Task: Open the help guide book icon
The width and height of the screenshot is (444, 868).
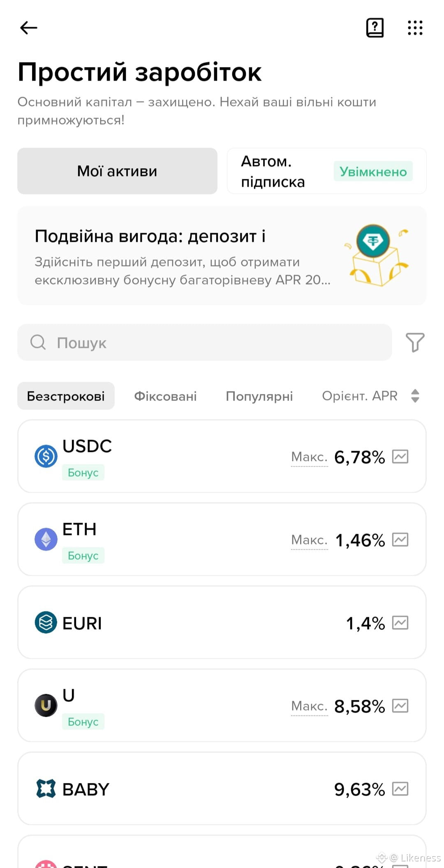Action: pos(375,28)
